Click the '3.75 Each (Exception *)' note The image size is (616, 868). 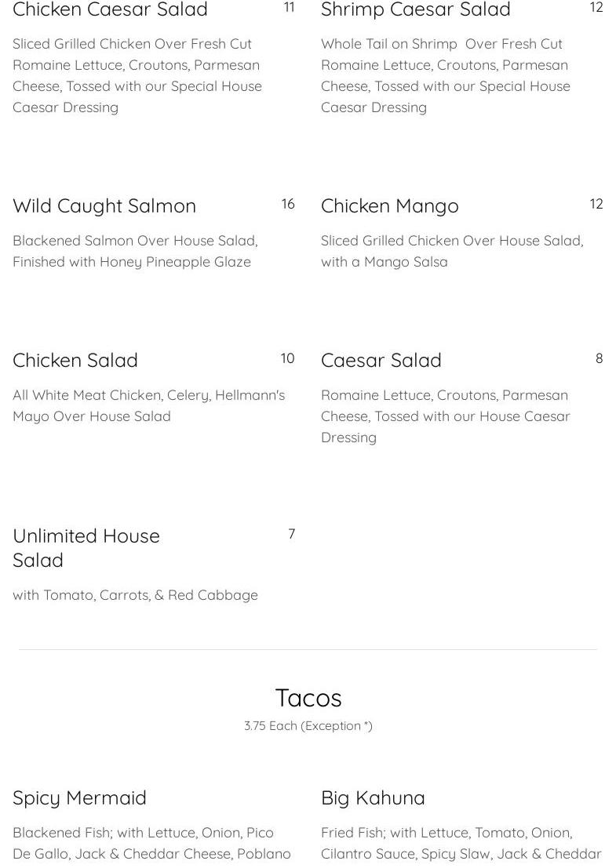308,726
